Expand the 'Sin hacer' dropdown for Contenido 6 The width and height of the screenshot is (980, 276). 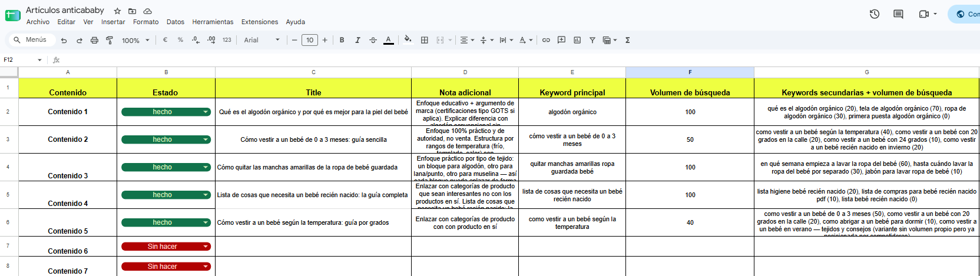pos(206,247)
